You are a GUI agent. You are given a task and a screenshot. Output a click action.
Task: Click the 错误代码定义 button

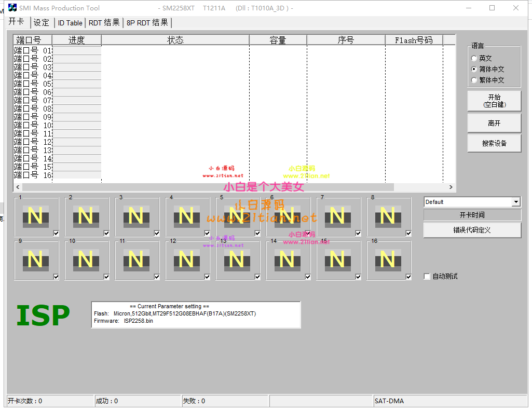coord(472,230)
